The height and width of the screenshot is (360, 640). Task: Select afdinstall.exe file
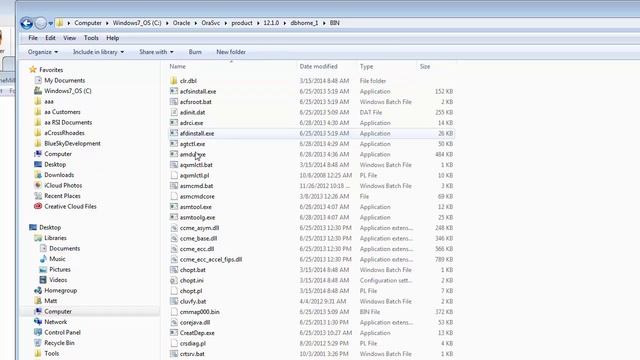point(197,133)
